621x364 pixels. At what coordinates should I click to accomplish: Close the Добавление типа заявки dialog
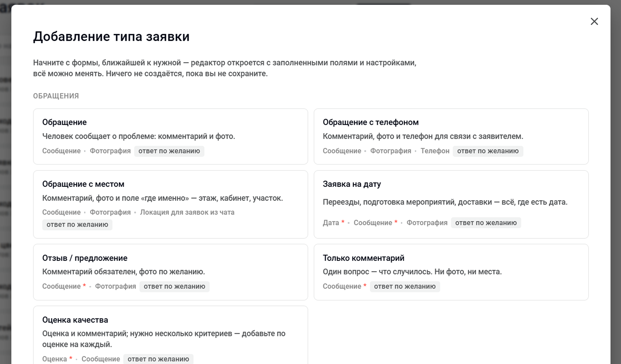[x=594, y=21]
